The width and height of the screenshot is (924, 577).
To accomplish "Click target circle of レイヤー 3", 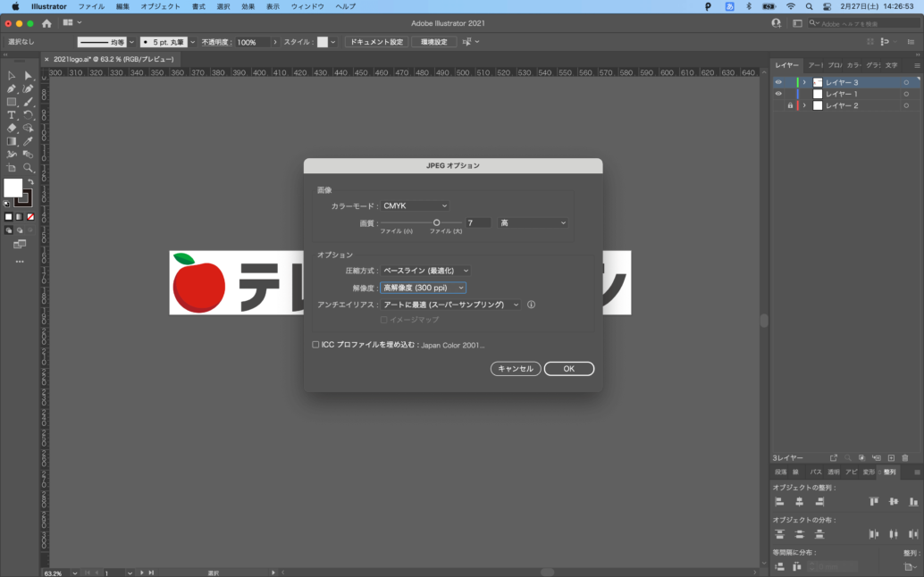I will coord(906,82).
